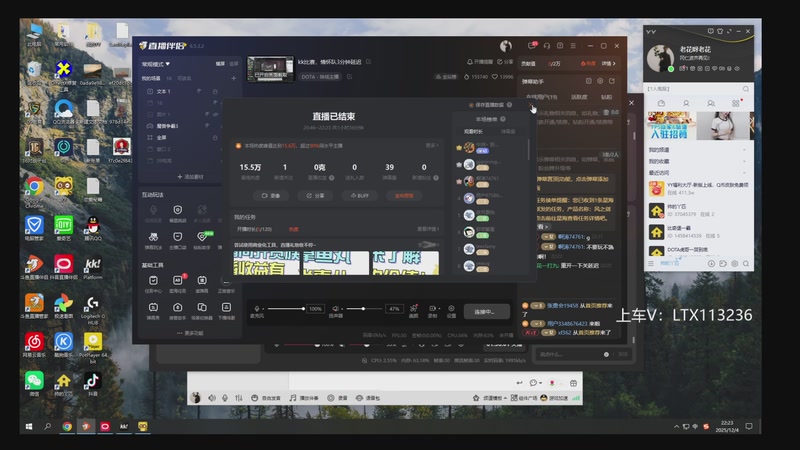Click 播放伴奏 in YY voice bar

[x=304, y=398]
